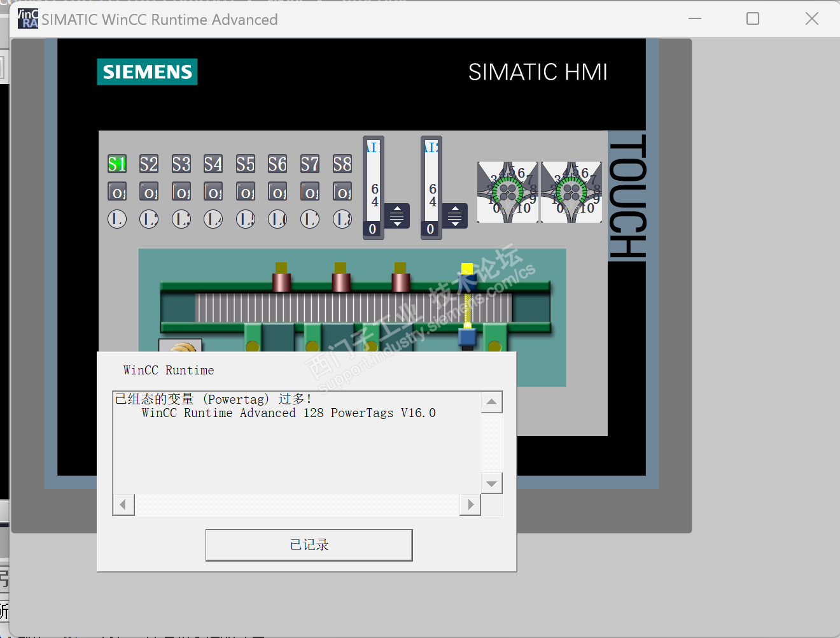Screen dimensions: 840x638
Task: Click the 0 value box under AI2
Action: tap(431, 229)
